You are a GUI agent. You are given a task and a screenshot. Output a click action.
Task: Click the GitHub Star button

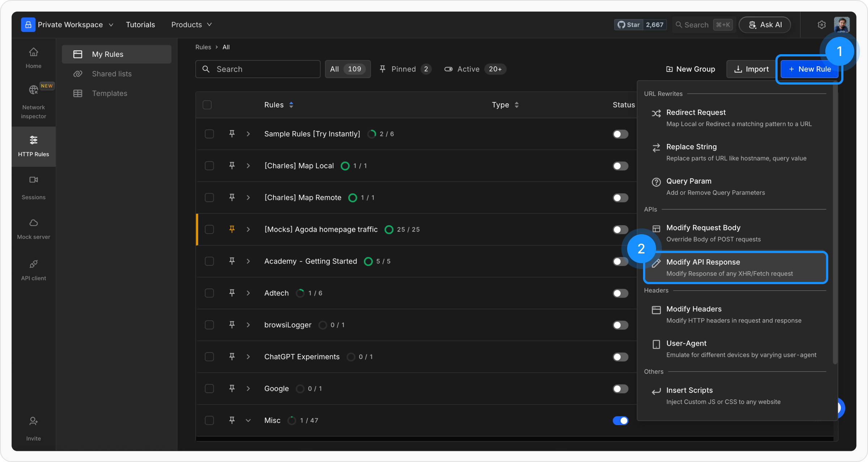[629, 25]
